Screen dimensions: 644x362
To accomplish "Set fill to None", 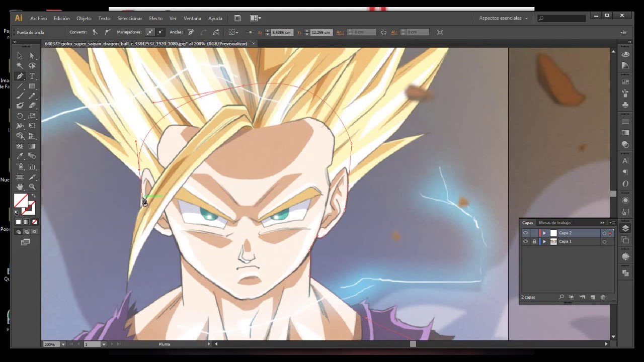I will click(34, 222).
